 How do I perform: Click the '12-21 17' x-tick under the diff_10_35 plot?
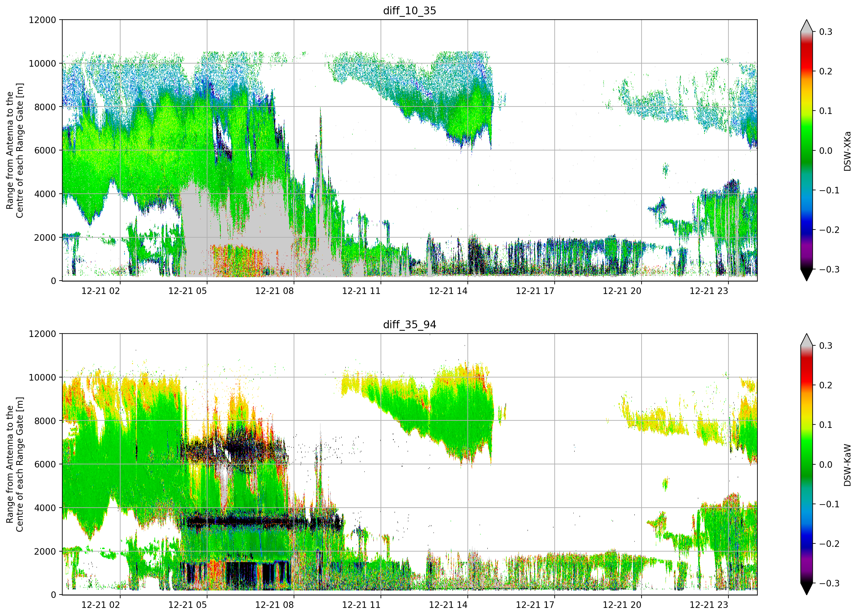(535, 291)
